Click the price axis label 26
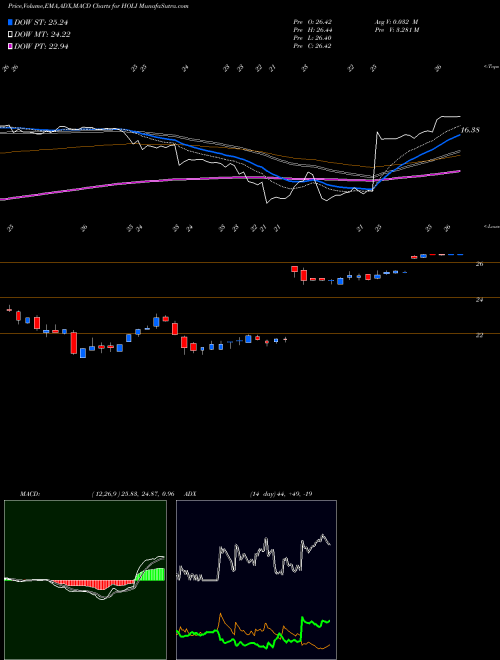This screenshot has width=500, height=660. (480, 264)
